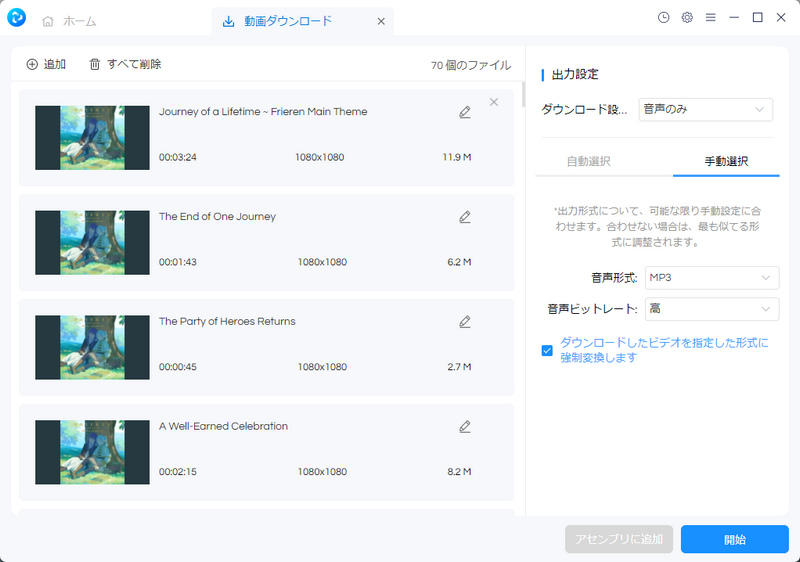This screenshot has width=800, height=562.
Task: Click アセンブリに追加 button
Action: pyautogui.click(x=619, y=540)
